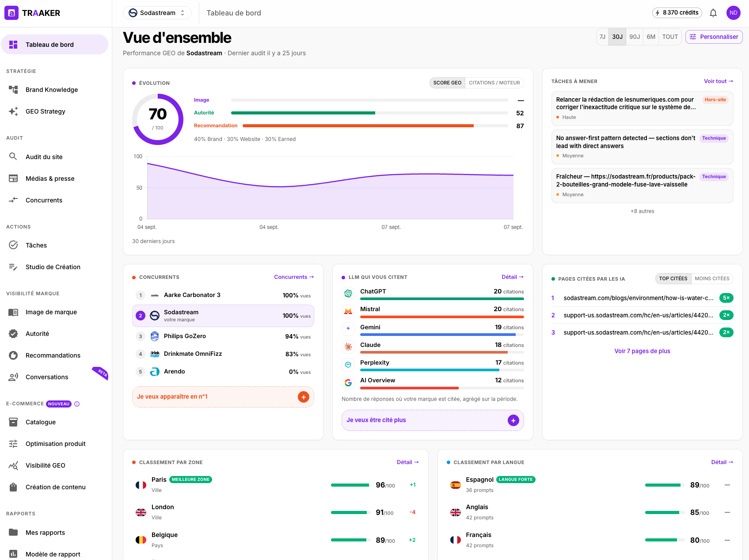Screen dimensions: 749x560
Task: Open the 'No answer-first pattern detected' task
Action: 642,147
